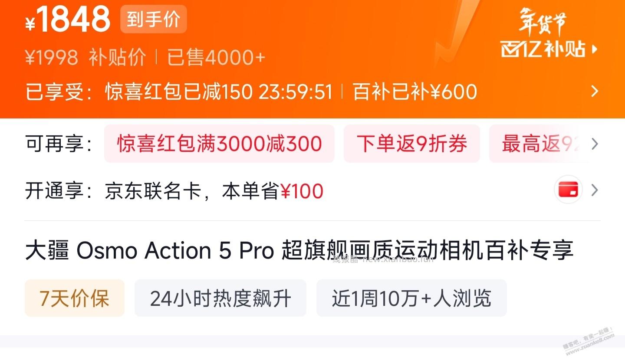Viewport: 625px width, 364px height.
Task: Click the 已售4000+ sales count
Action: 214,56
